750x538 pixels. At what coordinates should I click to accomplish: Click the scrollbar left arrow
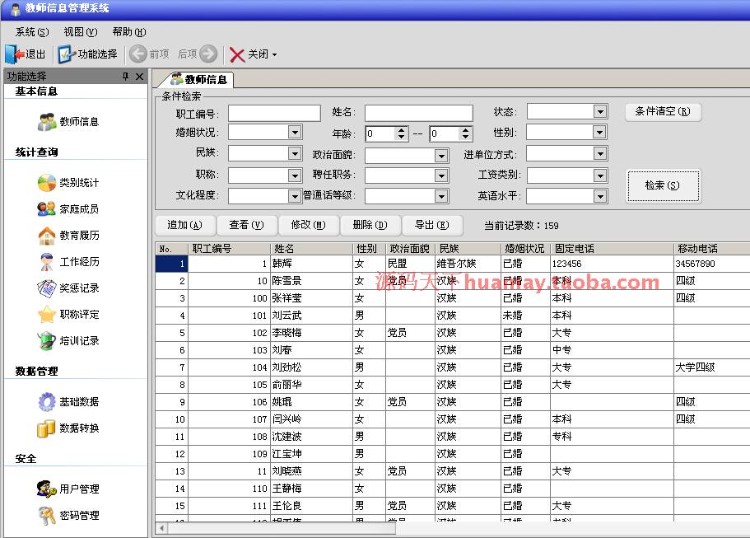[162, 528]
